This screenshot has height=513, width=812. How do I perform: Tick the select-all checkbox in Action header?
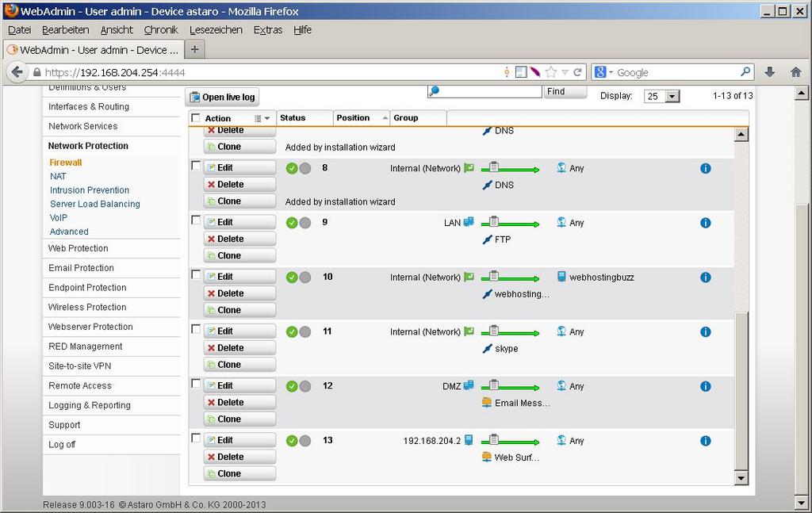click(196, 118)
